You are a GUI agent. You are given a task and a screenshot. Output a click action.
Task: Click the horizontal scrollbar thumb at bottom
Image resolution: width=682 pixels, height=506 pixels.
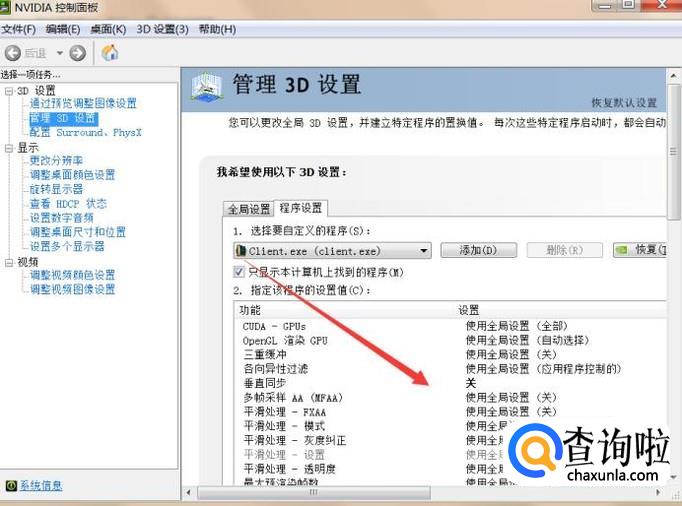(314, 493)
